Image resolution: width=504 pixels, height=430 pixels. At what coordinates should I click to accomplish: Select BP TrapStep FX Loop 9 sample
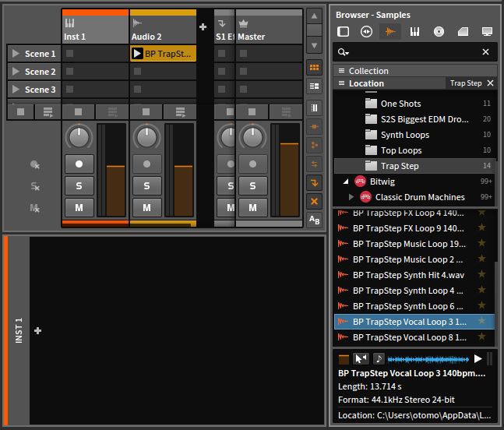click(414, 228)
